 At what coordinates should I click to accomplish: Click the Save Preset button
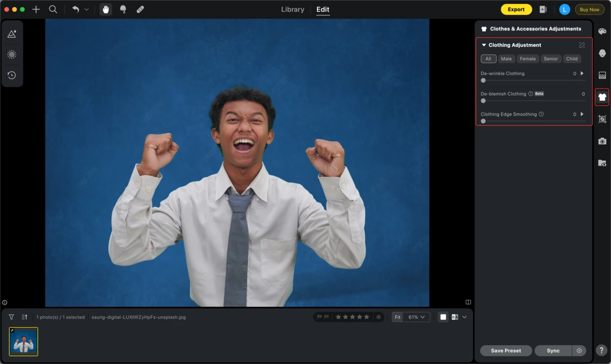pos(506,351)
